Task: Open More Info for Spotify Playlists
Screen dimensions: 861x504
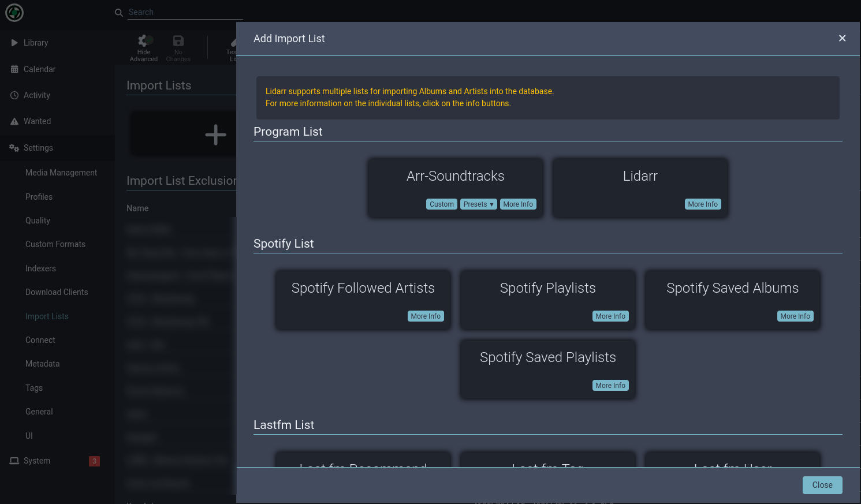Action: (610, 316)
